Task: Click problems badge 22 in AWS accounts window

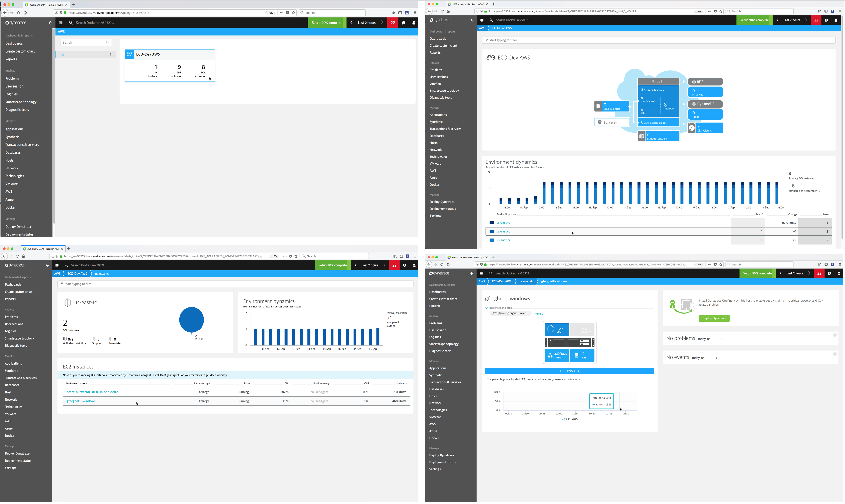Action: [x=393, y=23]
